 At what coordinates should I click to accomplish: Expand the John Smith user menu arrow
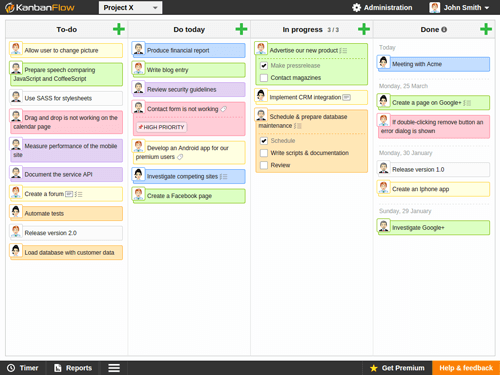(487, 8)
